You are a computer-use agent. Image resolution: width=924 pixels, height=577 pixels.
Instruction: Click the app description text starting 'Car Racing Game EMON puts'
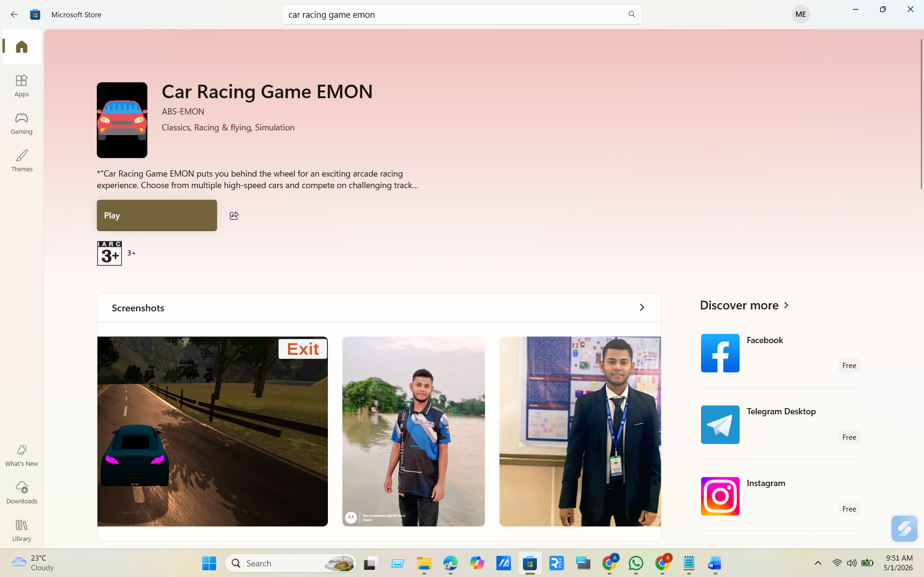(x=258, y=179)
